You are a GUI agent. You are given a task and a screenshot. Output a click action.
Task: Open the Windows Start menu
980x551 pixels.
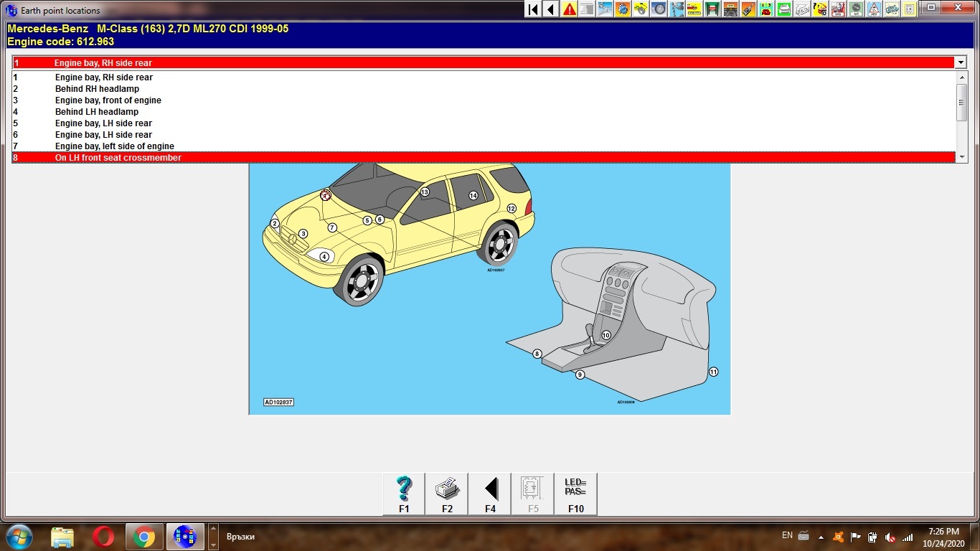click(19, 537)
